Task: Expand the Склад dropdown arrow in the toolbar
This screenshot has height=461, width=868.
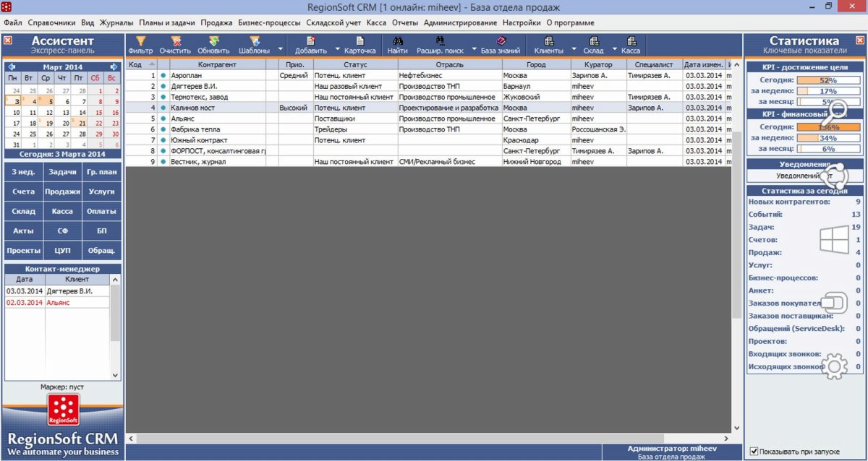Action: pos(614,50)
